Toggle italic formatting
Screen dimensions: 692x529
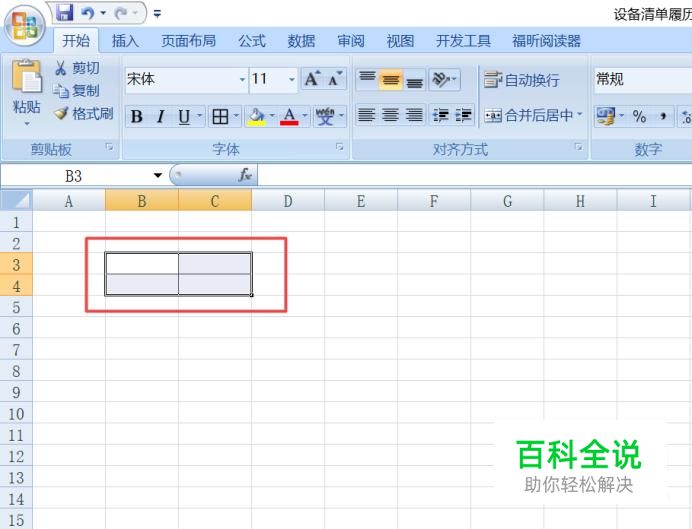click(x=160, y=116)
